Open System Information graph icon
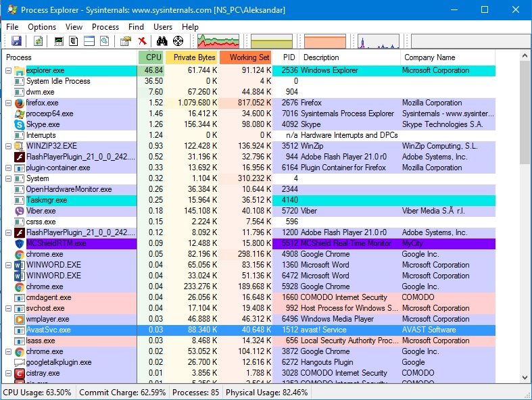This screenshot has height=400, width=532. [59, 41]
